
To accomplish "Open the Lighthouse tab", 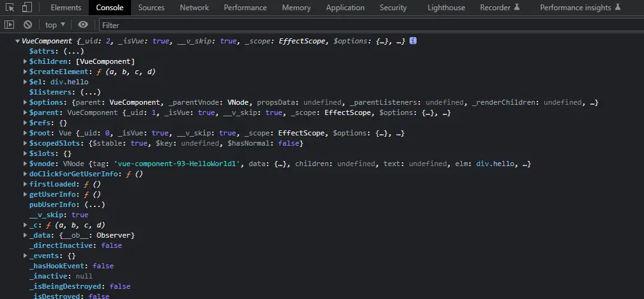I will coord(446,8).
